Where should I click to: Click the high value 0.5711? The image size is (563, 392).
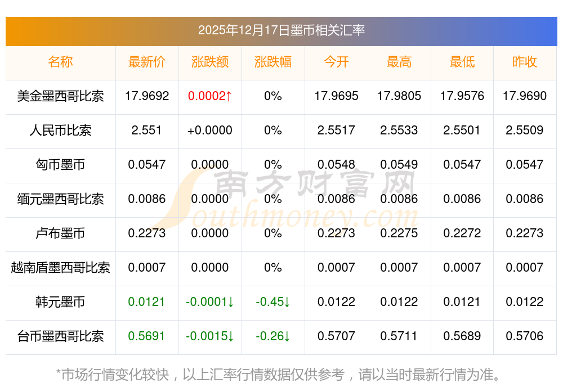[399, 336]
